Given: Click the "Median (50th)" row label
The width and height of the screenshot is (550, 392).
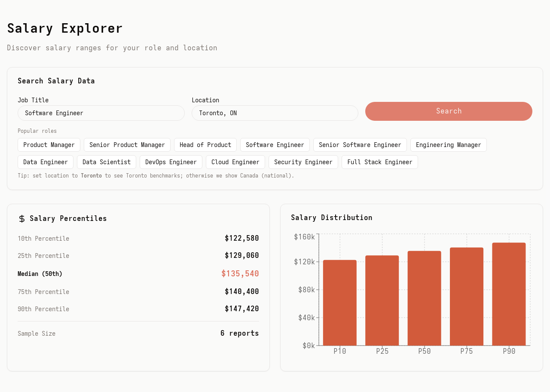Looking at the screenshot, I should click(x=40, y=274).
